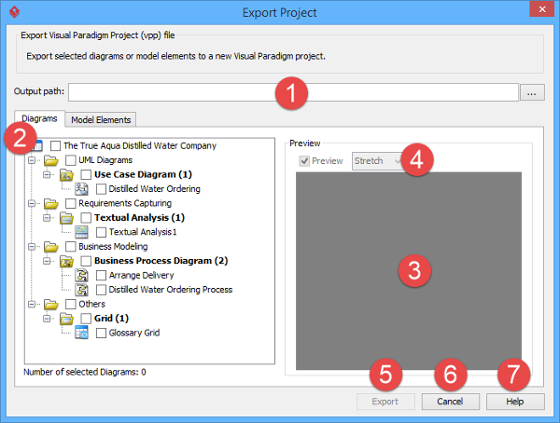Viewport: 560px width, 423px height.
Task: Select the Requirements Capturing tree label
Action: point(125,204)
